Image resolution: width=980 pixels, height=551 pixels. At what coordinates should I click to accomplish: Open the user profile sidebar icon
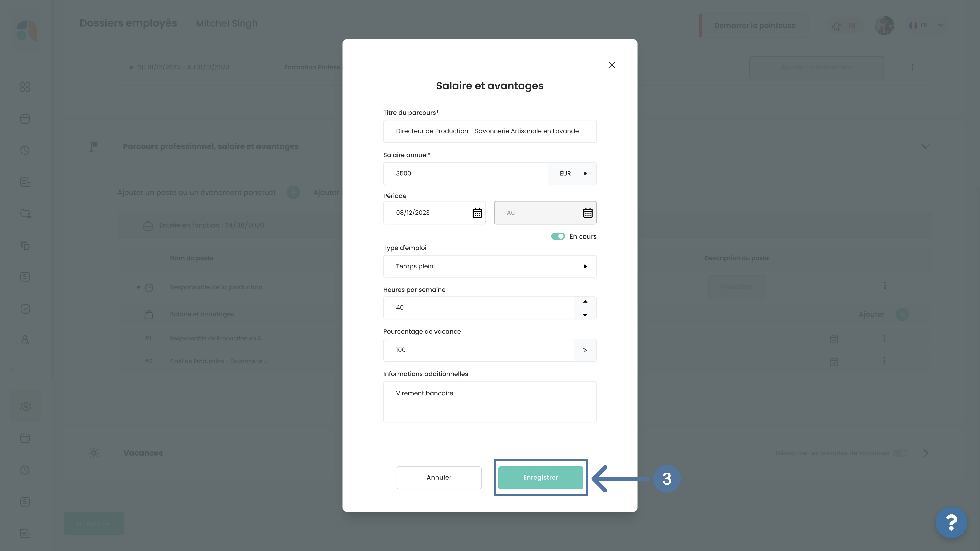[x=25, y=340]
